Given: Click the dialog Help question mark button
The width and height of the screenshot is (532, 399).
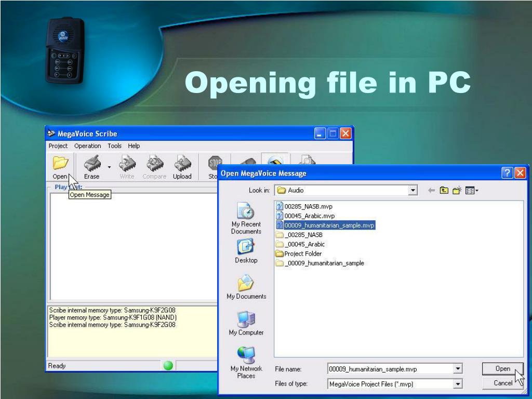Looking at the screenshot, I should pos(507,173).
